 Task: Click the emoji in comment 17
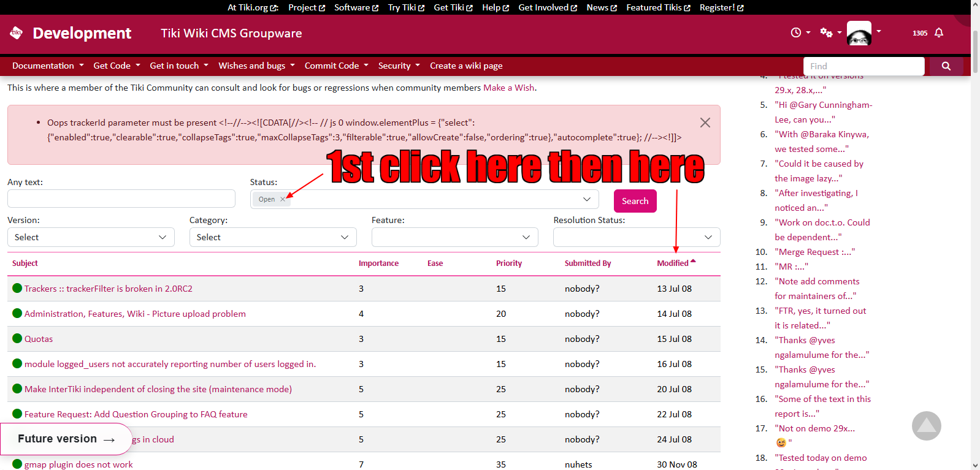781,442
